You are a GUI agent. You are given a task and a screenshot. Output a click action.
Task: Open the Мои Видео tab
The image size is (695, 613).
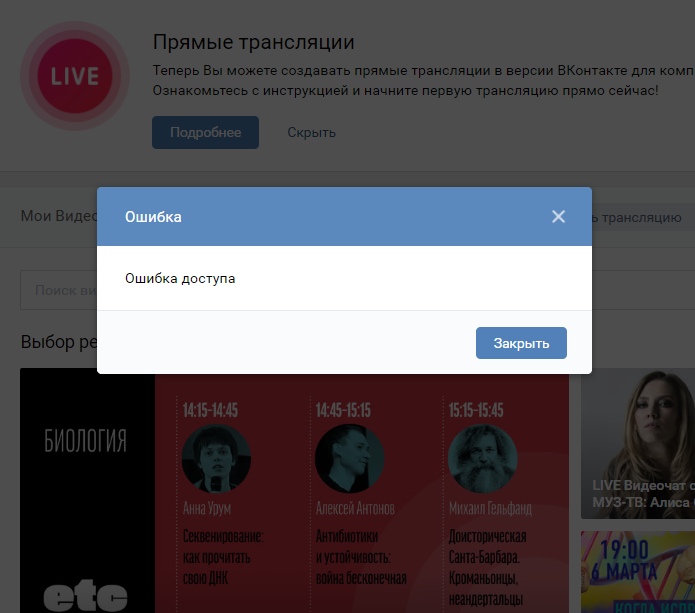coord(59,216)
